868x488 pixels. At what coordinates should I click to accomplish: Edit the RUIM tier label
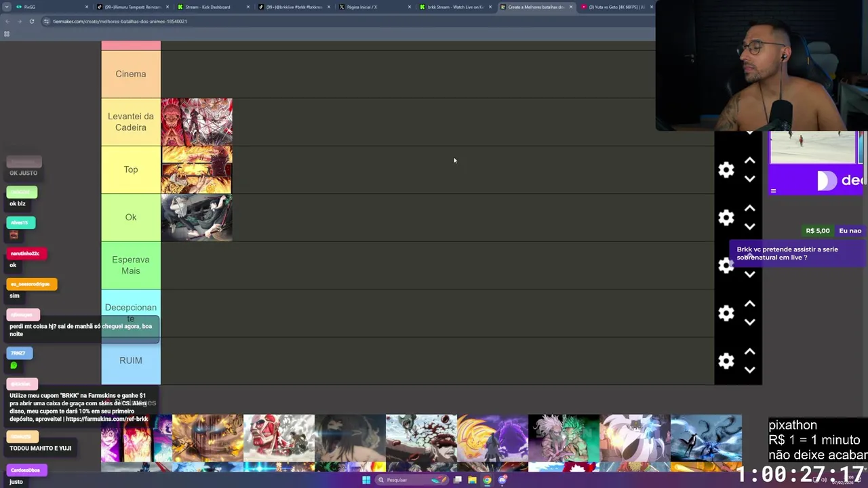click(131, 361)
